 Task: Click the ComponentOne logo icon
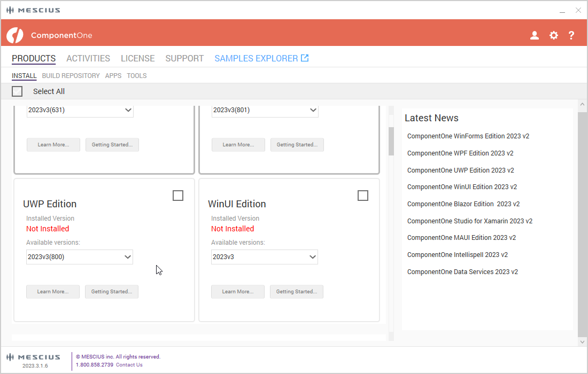pyautogui.click(x=15, y=35)
